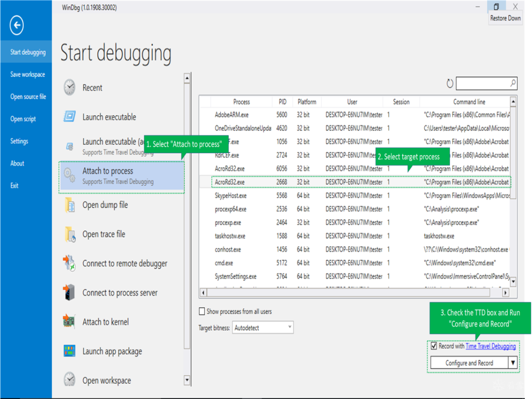Viewport: 532px width, 399px height.
Task: Choose the Launch app package option
Action: pos(121,351)
